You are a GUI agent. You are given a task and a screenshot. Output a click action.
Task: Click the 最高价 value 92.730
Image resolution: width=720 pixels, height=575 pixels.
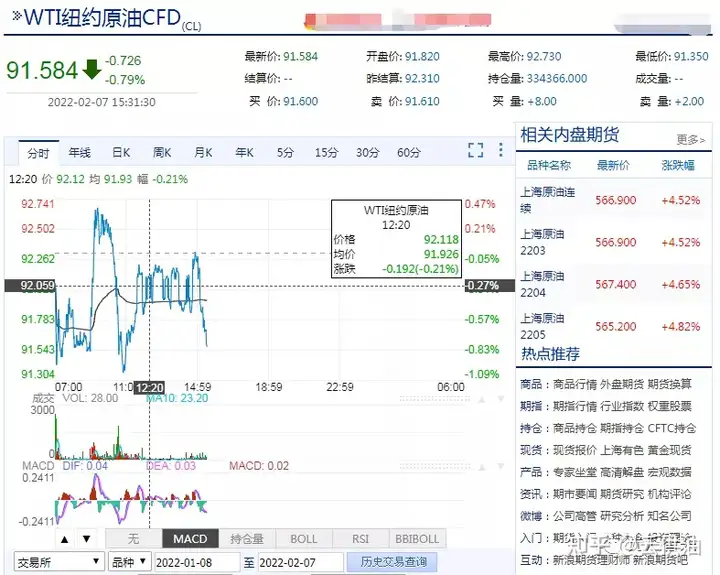coord(544,56)
